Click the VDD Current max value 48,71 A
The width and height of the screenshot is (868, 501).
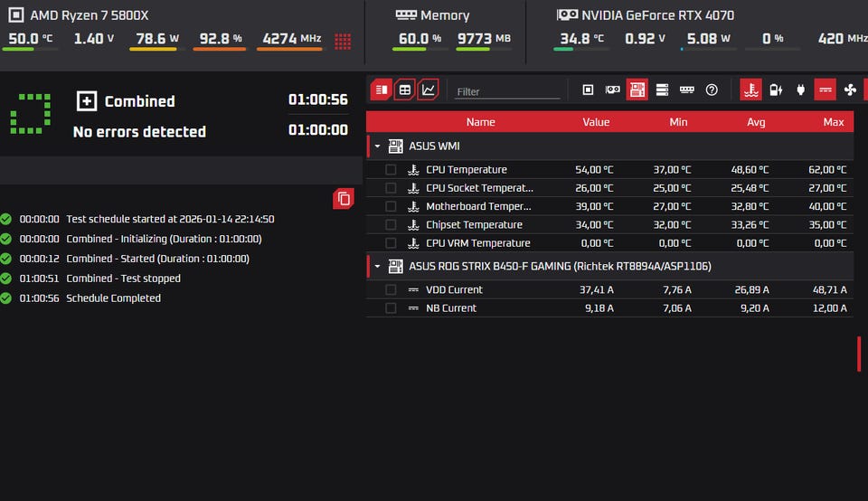(x=829, y=289)
